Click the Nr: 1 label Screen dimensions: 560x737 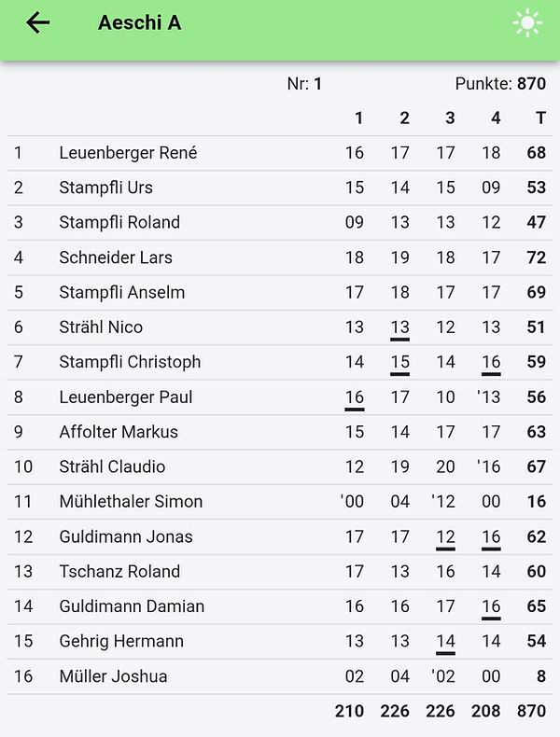(304, 84)
